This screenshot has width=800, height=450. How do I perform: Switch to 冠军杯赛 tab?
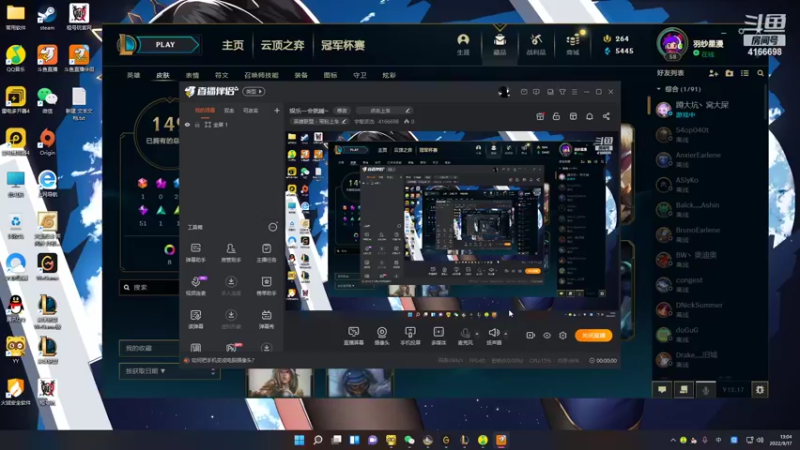point(342,45)
